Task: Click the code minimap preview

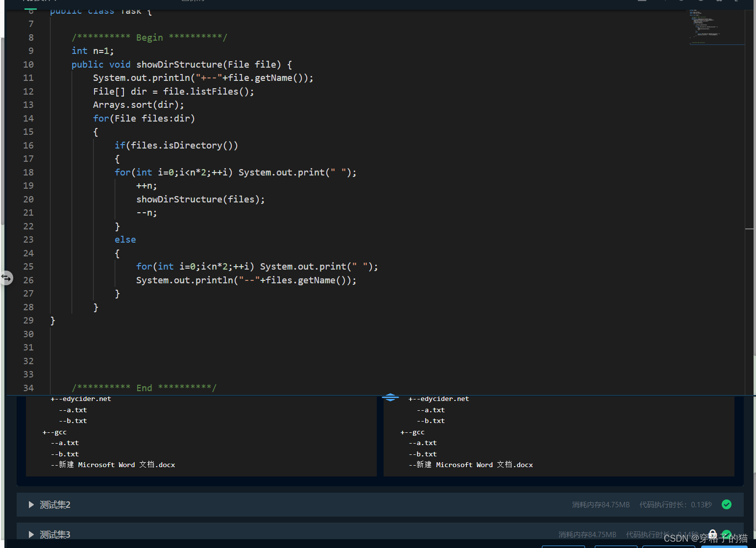Action: coord(716,27)
